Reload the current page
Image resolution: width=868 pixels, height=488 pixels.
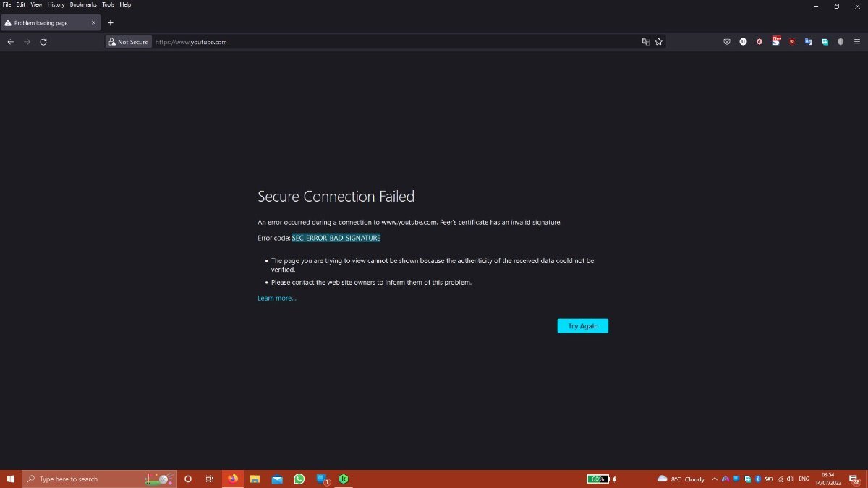tap(43, 42)
